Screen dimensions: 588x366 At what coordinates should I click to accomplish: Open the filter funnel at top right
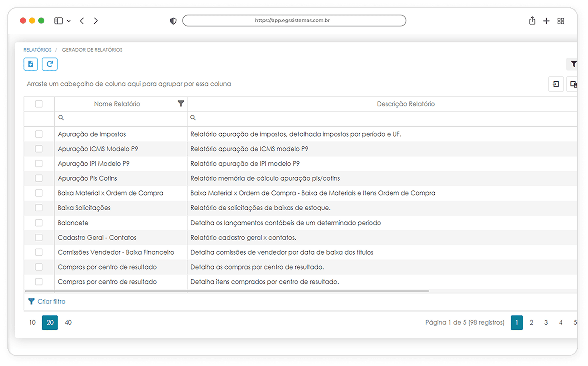[x=573, y=64]
